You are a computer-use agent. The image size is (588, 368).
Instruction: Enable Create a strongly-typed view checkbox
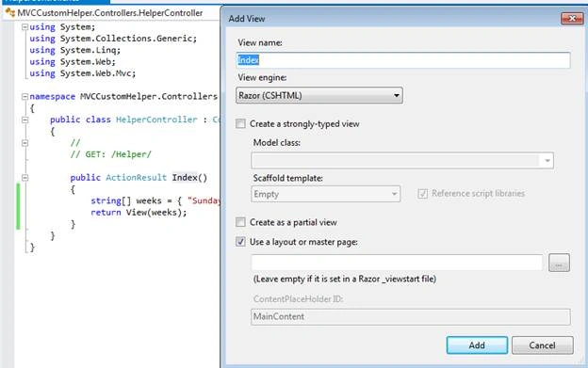click(240, 123)
